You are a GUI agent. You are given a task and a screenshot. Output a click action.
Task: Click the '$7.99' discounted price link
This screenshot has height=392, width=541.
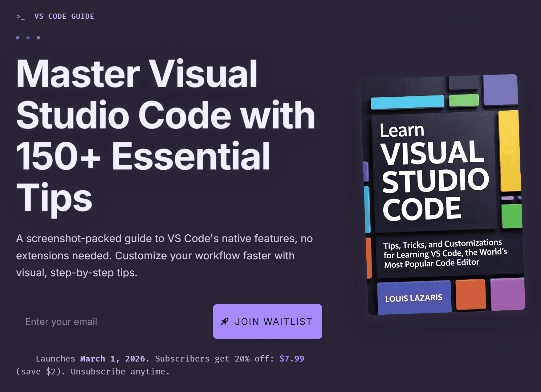click(x=291, y=358)
